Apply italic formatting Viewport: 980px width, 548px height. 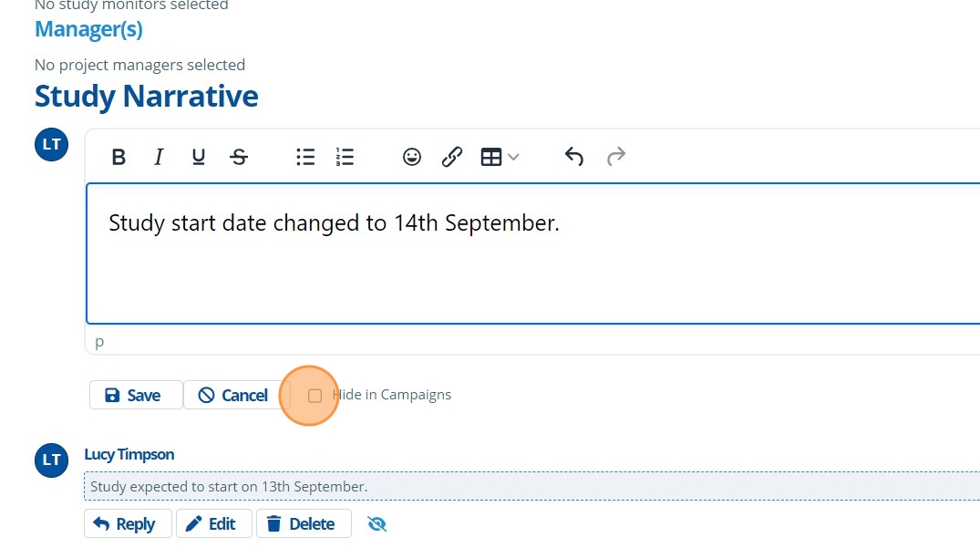tap(159, 157)
